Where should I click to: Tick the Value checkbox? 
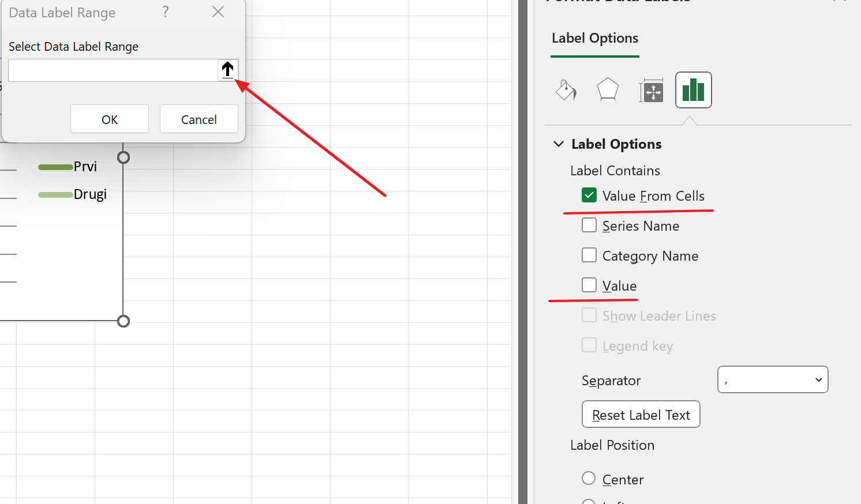[x=589, y=285]
